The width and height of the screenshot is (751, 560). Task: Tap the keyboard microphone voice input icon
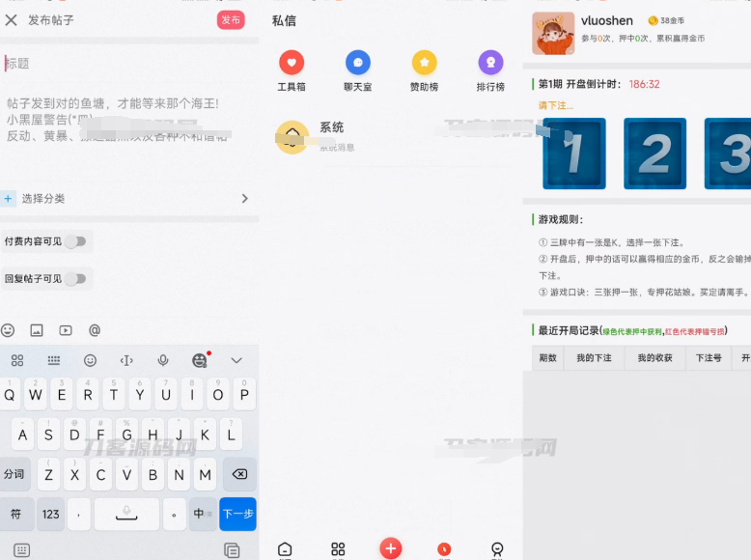point(163,360)
